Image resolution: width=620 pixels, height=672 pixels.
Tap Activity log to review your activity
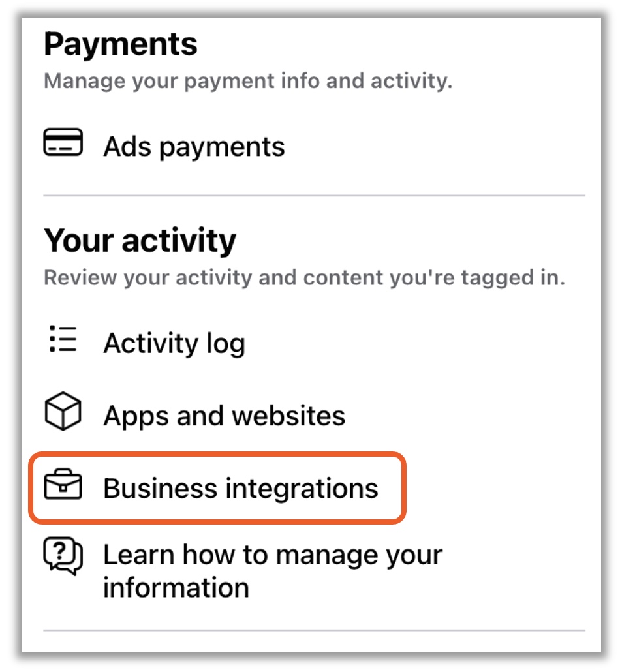(174, 342)
